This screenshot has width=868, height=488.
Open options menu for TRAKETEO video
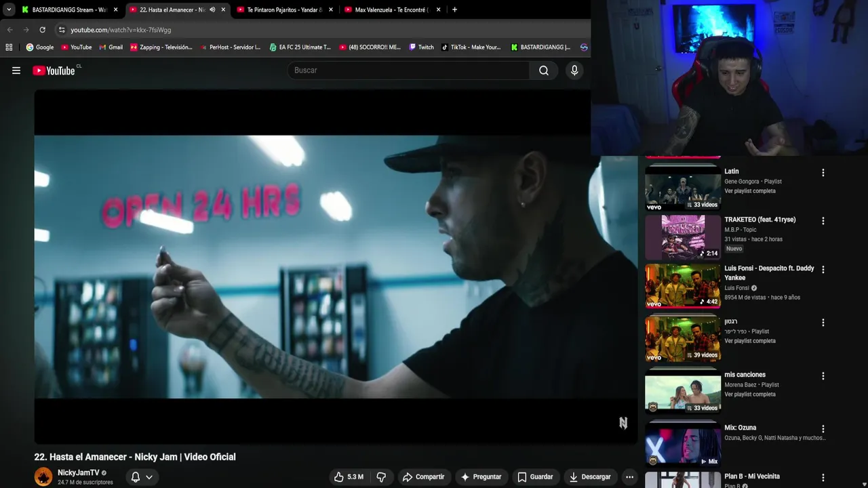click(823, 221)
